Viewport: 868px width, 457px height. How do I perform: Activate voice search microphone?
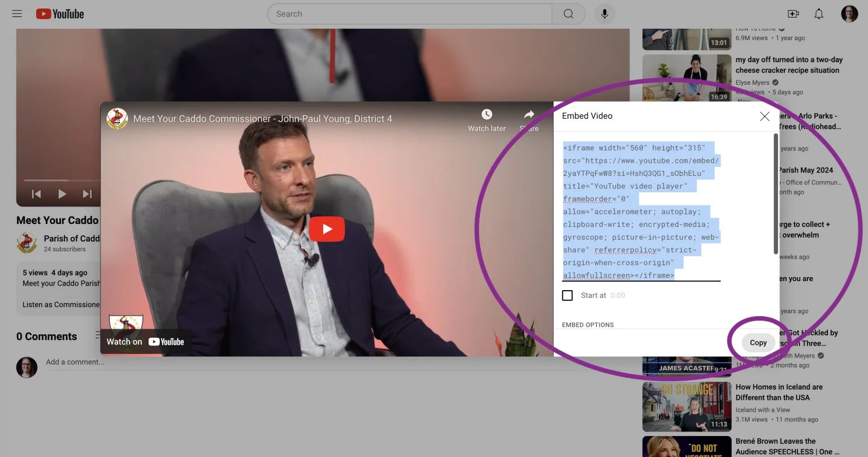point(604,14)
